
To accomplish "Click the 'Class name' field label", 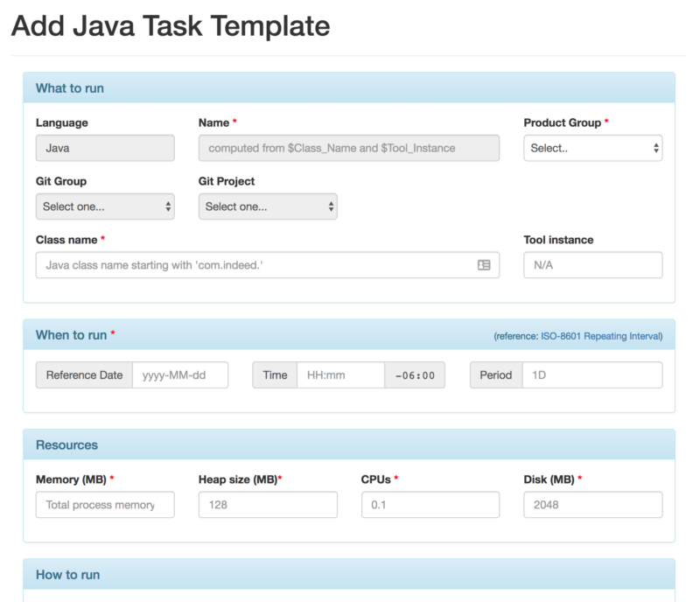I will point(66,240).
